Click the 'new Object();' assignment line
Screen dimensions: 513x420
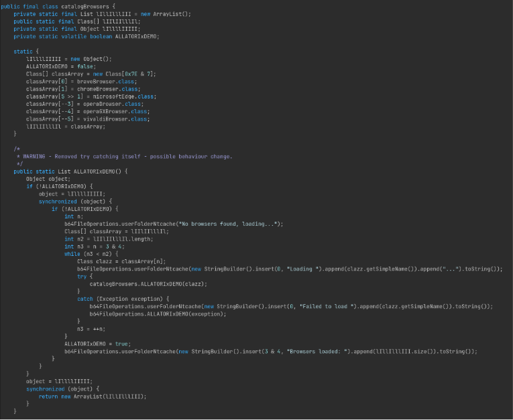point(69,59)
